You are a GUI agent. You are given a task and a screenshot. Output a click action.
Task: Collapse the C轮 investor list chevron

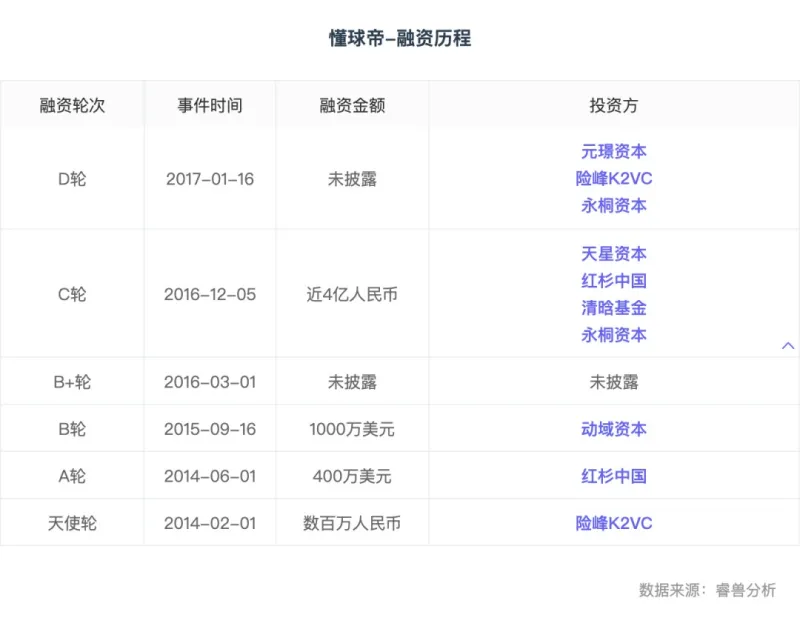[788, 346]
